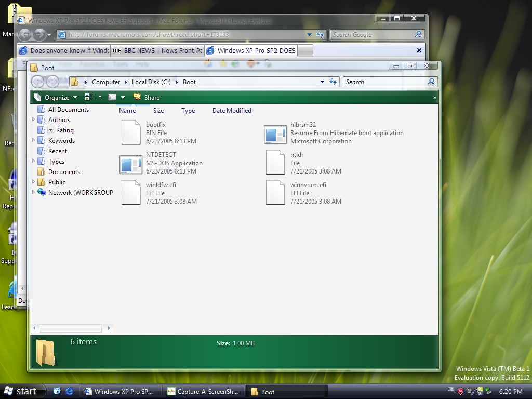Click the first Internet Explorer quick launch icon
The image size is (532, 399).
pyautogui.click(x=57, y=391)
